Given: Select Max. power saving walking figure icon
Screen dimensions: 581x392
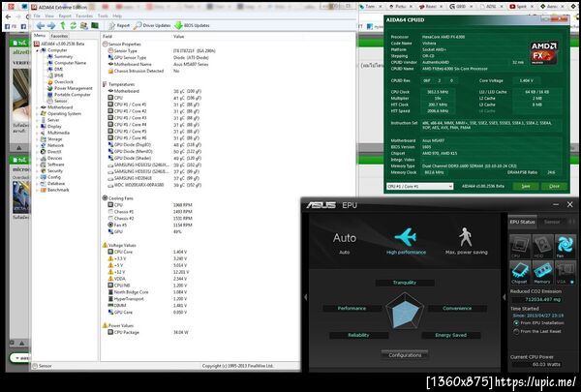Looking at the screenshot, I should coord(466,241).
